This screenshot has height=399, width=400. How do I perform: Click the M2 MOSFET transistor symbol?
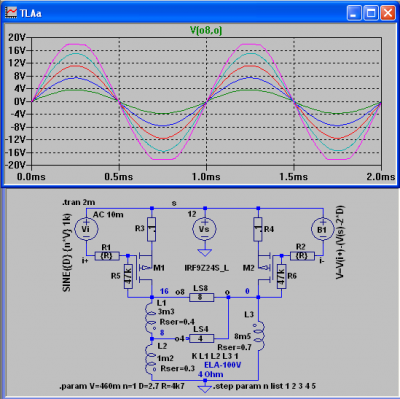pyautogui.click(x=266, y=268)
